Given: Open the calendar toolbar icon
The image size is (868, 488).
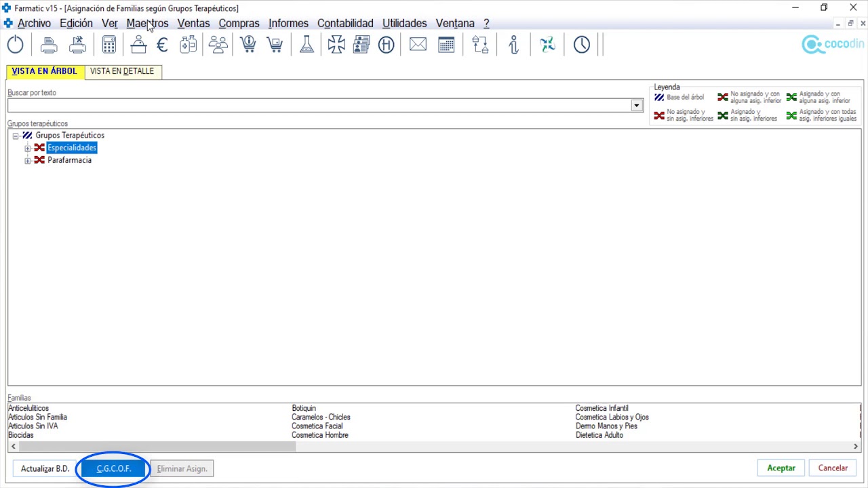Looking at the screenshot, I should point(446,45).
